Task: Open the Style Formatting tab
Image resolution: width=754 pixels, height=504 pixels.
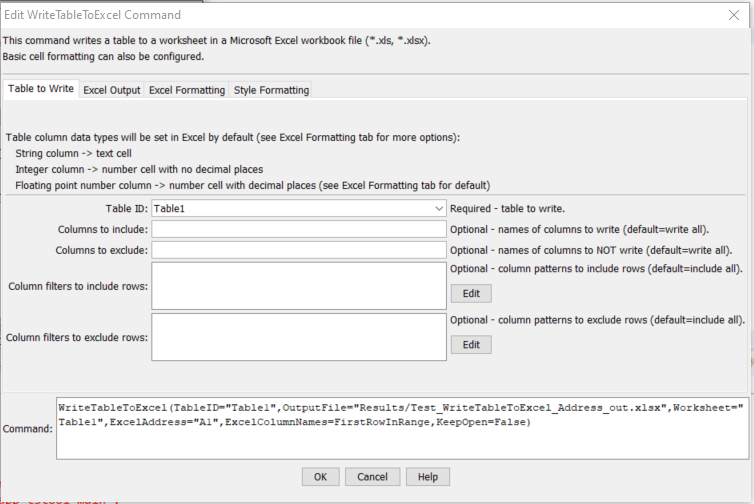Action: 271,90
